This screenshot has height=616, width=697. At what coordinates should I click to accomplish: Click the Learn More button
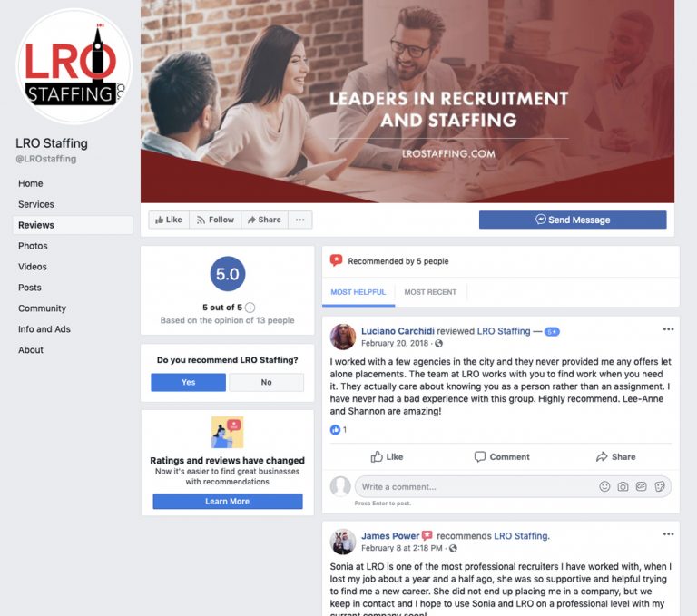click(228, 502)
